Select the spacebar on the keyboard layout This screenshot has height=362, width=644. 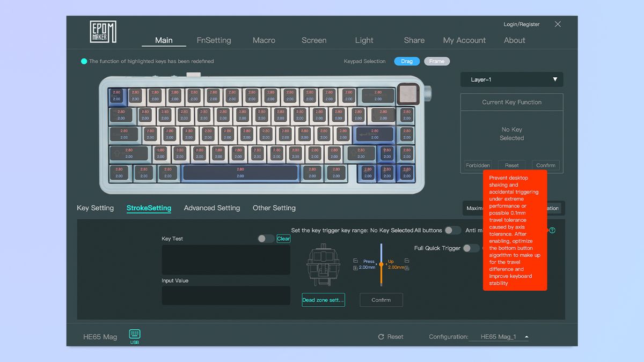click(240, 173)
